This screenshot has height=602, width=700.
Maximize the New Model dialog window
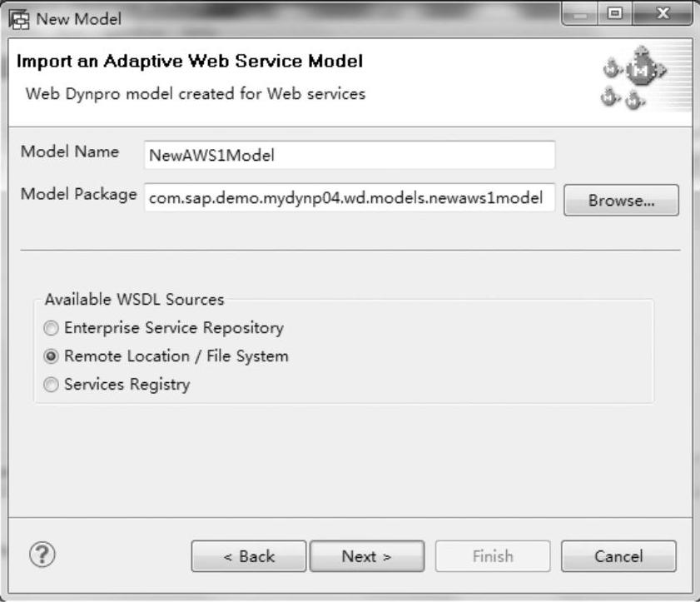click(614, 14)
